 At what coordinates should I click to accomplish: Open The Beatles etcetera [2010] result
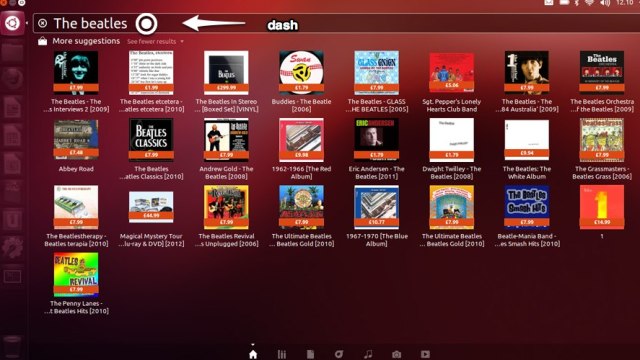tap(151, 82)
